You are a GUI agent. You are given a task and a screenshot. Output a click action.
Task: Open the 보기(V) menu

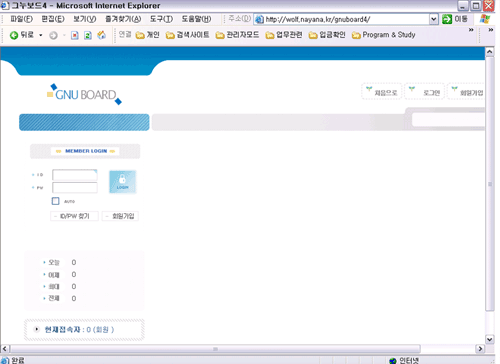click(85, 19)
